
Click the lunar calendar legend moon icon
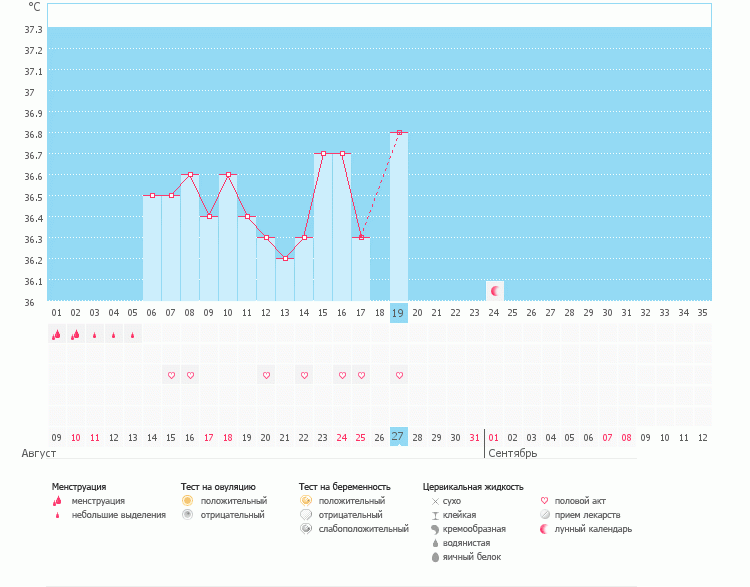pos(545,529)
